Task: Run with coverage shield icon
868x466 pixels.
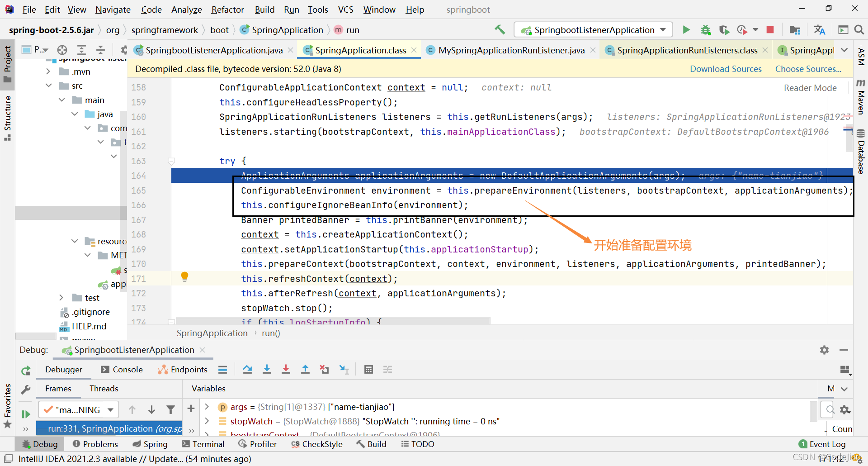Action: 724,30
